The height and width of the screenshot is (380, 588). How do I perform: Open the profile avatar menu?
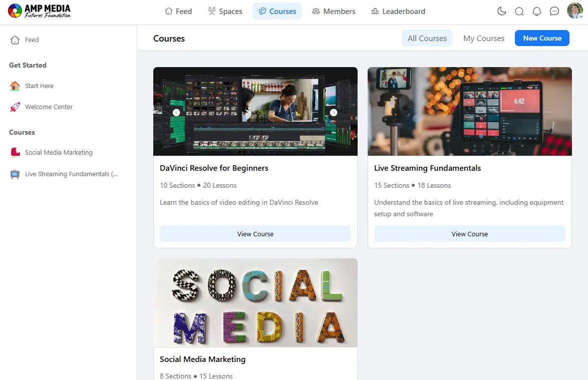(574, 11)
